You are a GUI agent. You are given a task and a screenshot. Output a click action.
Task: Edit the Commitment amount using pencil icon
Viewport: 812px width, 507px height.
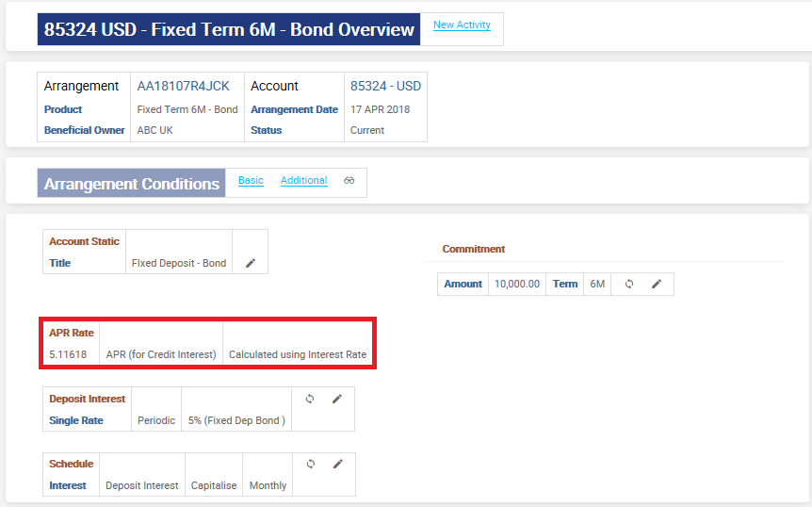657,284
